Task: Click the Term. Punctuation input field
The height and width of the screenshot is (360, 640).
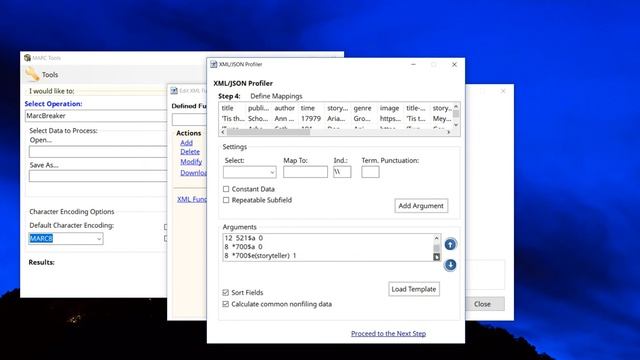Action: click(x=370, y=172)
